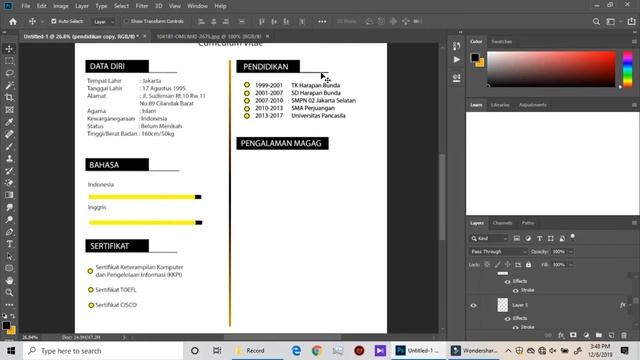The width and height of the screenshot is (640, 360).
Task: Select the Brush tool
Action: point(9,147)
